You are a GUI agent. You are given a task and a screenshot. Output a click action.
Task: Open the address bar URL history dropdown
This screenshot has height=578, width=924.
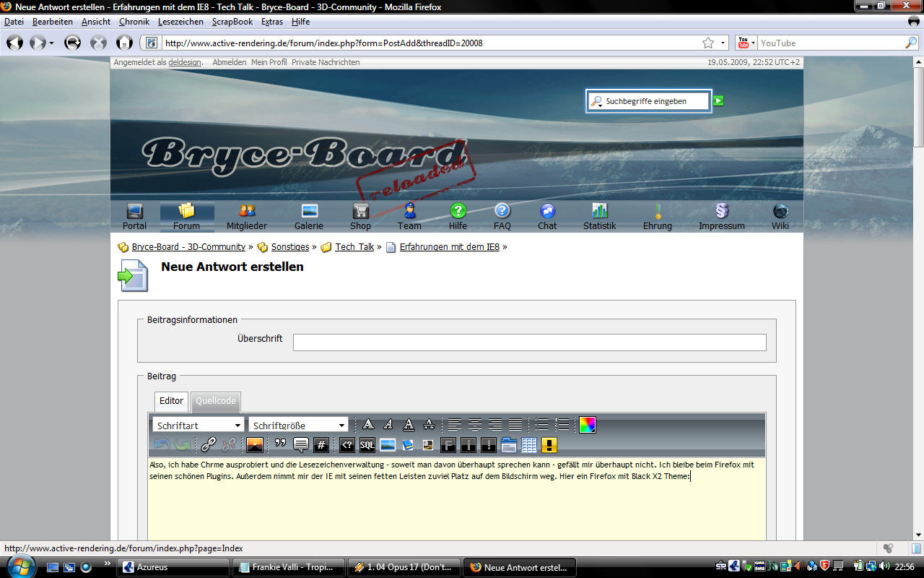coord(722,43)
